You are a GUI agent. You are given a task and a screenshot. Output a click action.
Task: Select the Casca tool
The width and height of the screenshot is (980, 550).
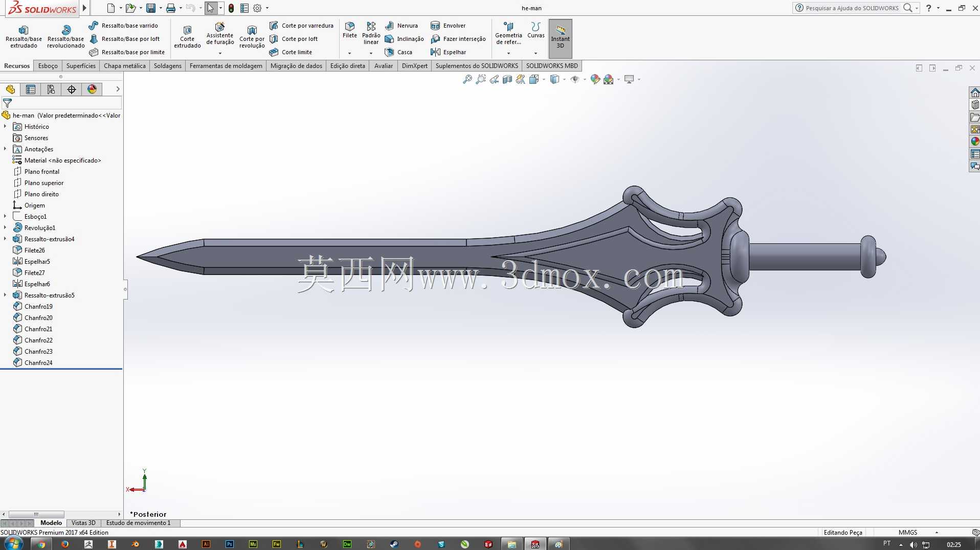pyautogui.click(x=398, y=52)
